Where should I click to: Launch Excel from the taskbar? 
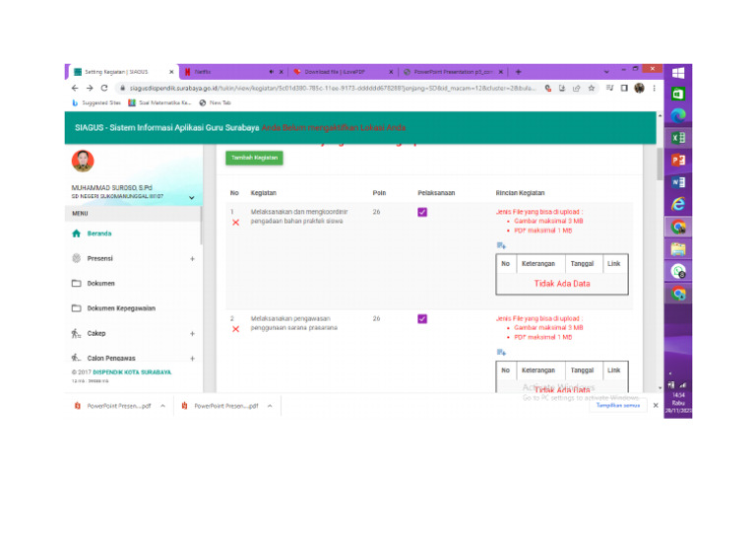(678, 138)
